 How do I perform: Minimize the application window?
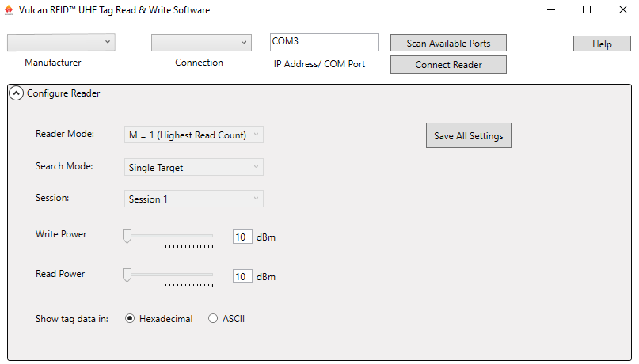point(550,10)
